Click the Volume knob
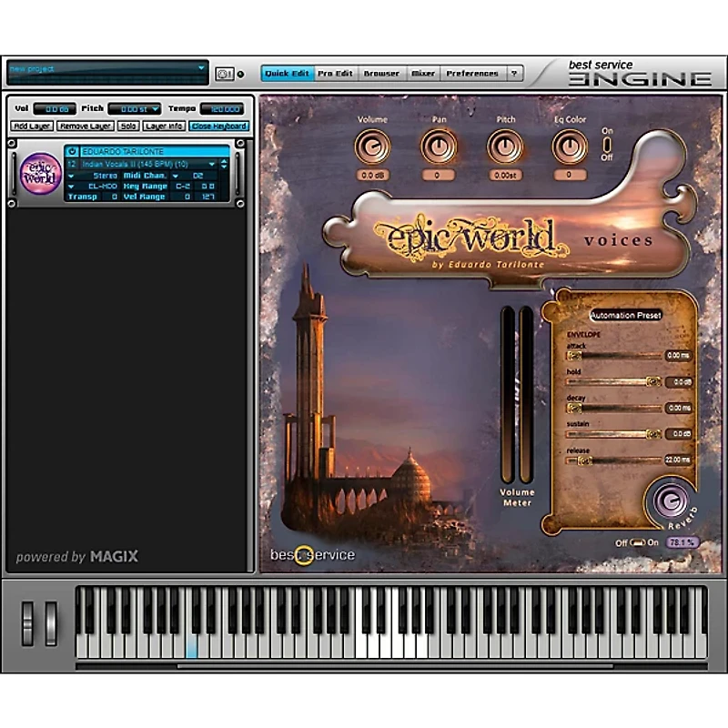 tap(372, 146)
